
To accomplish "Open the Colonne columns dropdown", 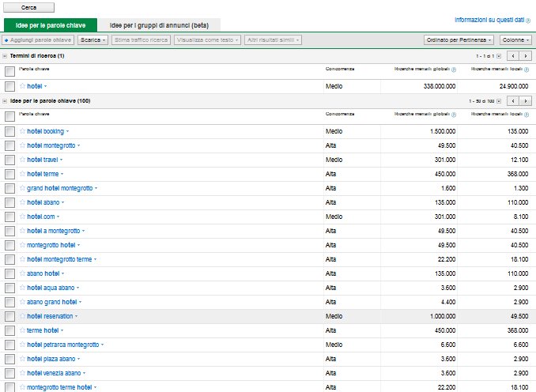I will [x=515, y=40].
